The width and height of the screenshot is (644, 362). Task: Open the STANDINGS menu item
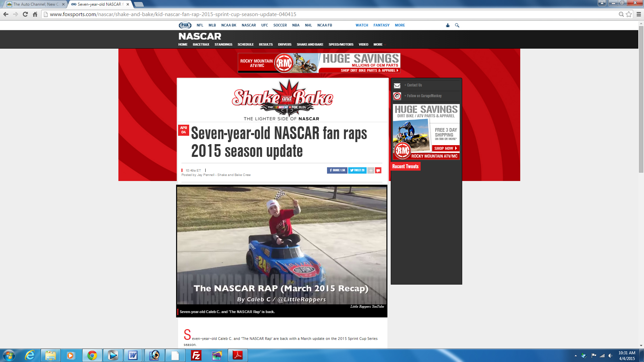[x=223, y=44]
